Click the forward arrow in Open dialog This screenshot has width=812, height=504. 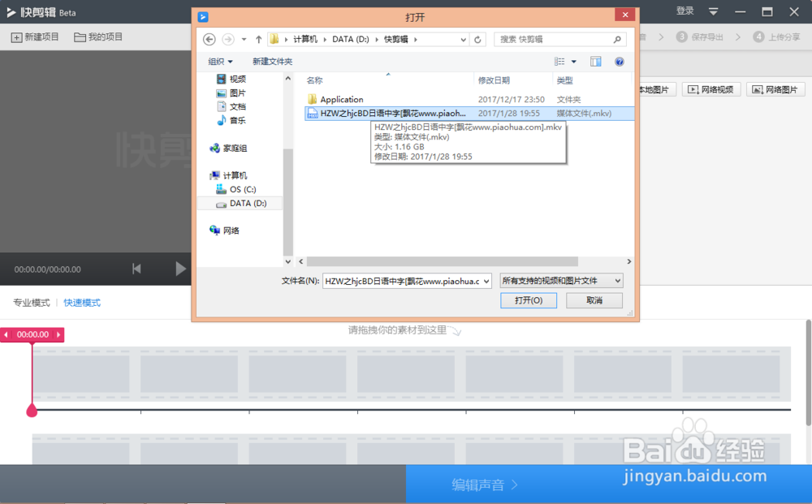[228, 39]
